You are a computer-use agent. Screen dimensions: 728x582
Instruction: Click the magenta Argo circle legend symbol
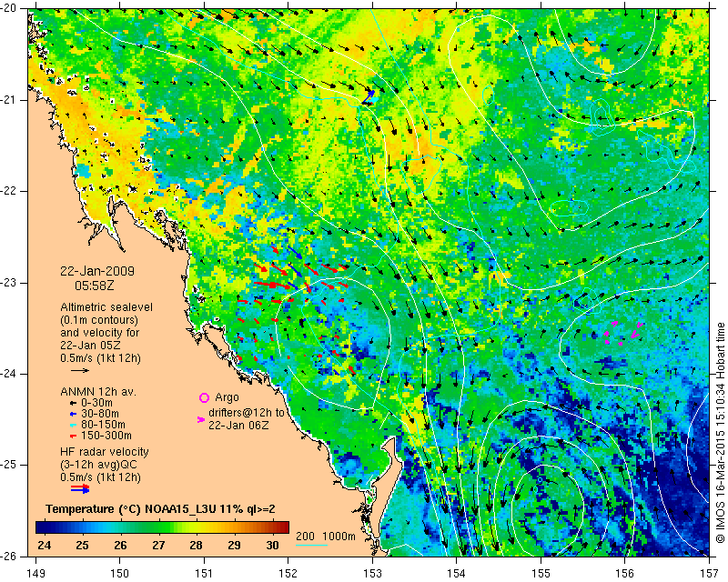[204, 397]
